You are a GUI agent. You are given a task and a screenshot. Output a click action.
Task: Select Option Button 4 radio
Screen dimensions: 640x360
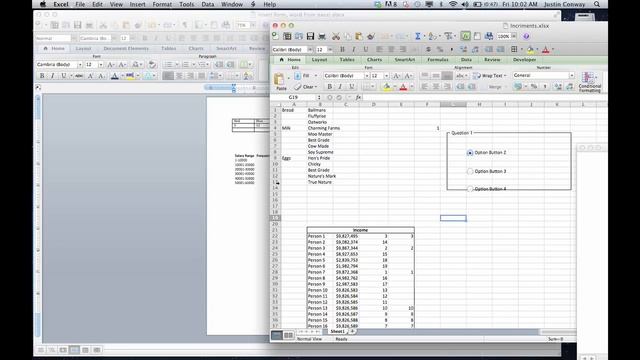[x=470, y=189]
